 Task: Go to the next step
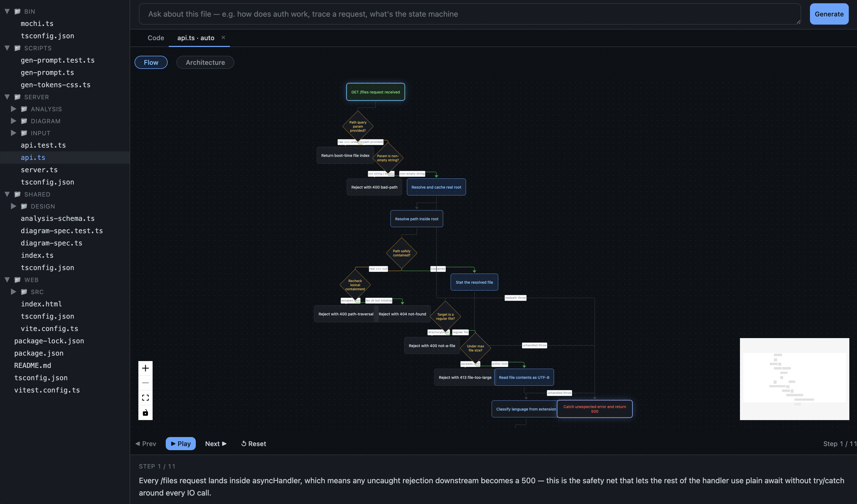point(215,444)
